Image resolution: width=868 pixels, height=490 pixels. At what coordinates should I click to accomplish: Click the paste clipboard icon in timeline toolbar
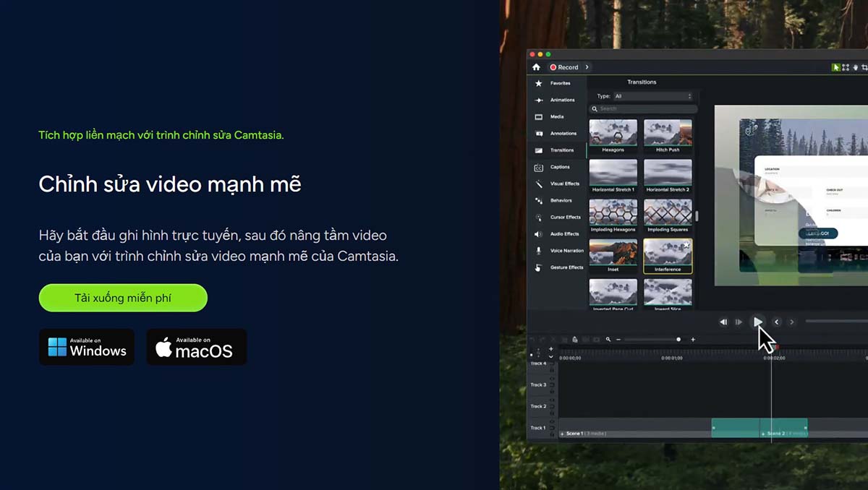tap(574, 339)
